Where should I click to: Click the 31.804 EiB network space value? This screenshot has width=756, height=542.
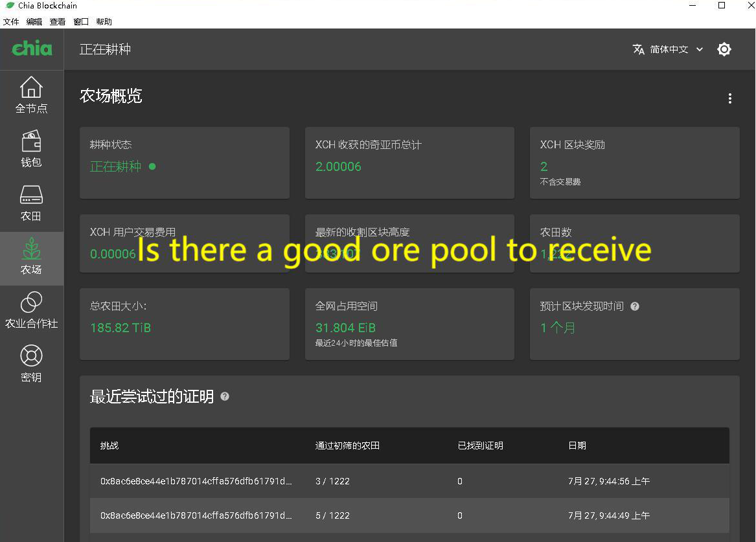tap(345, 328)
